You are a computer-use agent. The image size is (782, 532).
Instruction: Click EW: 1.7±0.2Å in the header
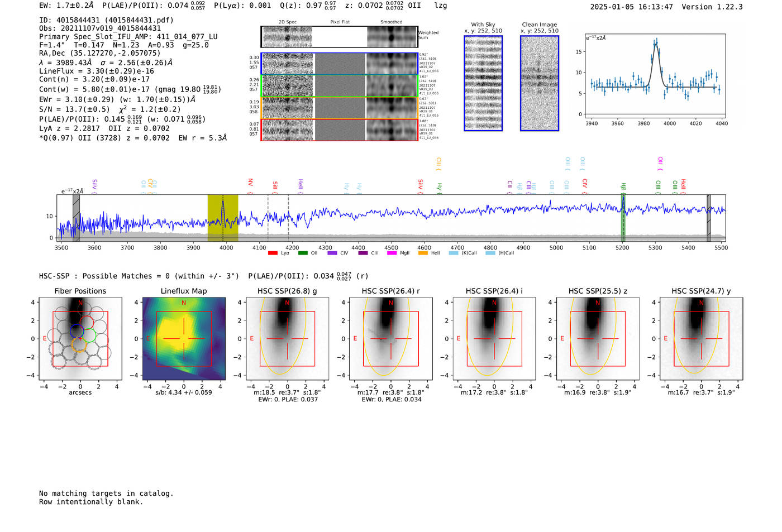point(66,6)
